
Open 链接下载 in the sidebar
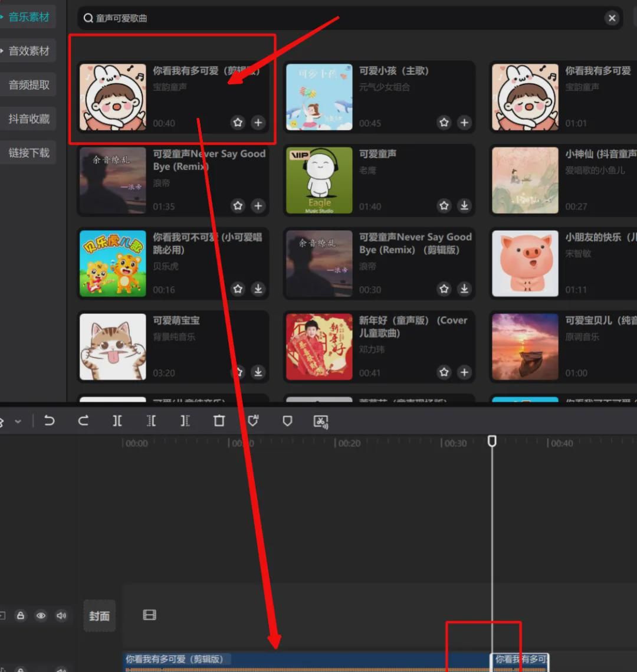click(x=28, y=152)
